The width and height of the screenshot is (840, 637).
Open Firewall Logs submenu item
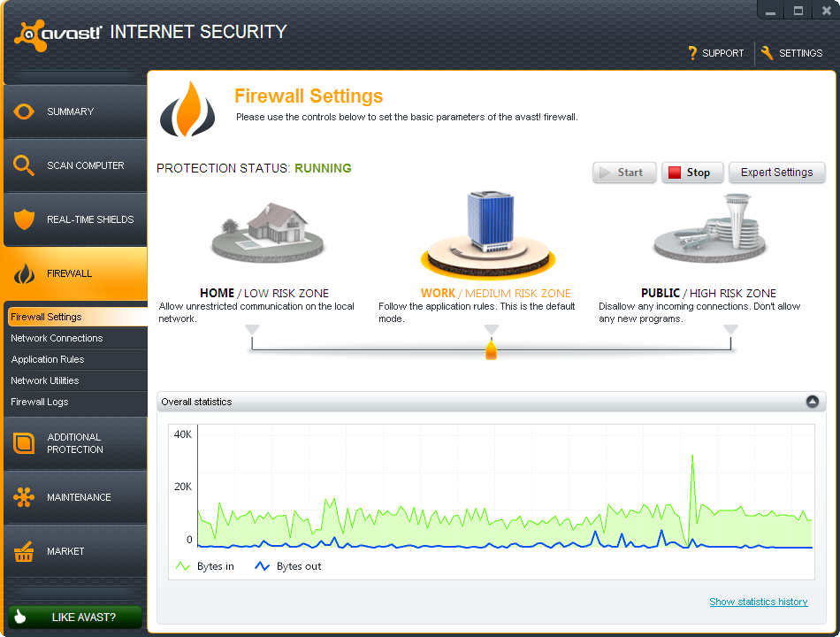pyautogui.click(x=77, y=402)
